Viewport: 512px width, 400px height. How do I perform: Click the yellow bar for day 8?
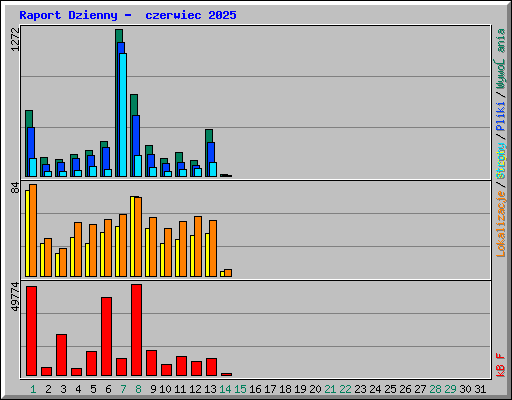point(132,237)
